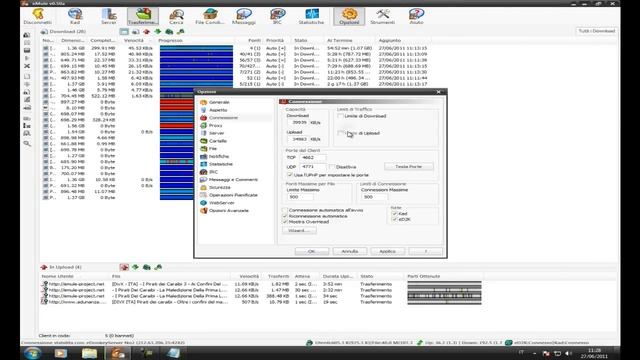Open the Windows Start button

[x=33, y=353]
